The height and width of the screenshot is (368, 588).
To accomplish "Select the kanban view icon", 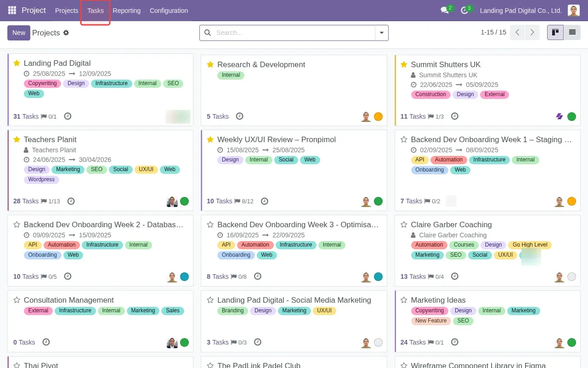I will [x=555, y=32].
